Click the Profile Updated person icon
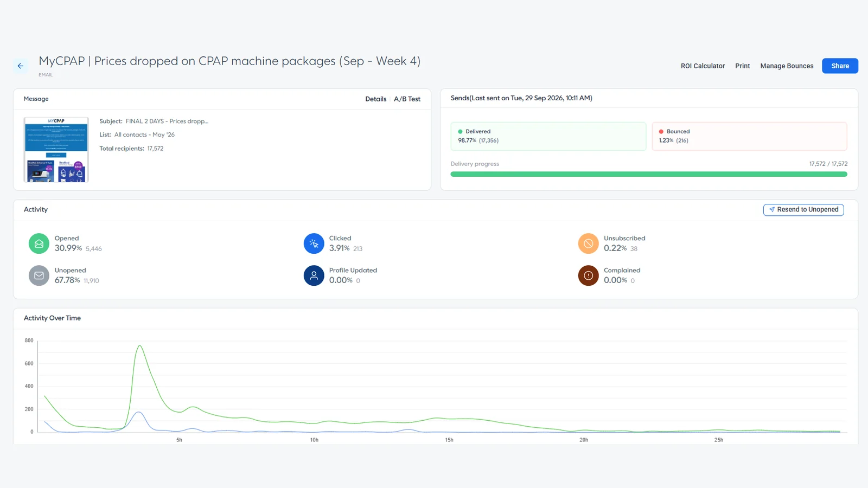The height and width of the screenshot is (488, 868). pos(314,275)
